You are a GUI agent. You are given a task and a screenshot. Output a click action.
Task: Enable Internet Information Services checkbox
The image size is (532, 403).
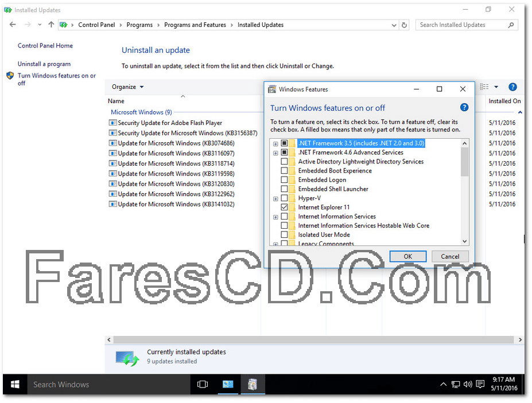(x=284, y=216)
